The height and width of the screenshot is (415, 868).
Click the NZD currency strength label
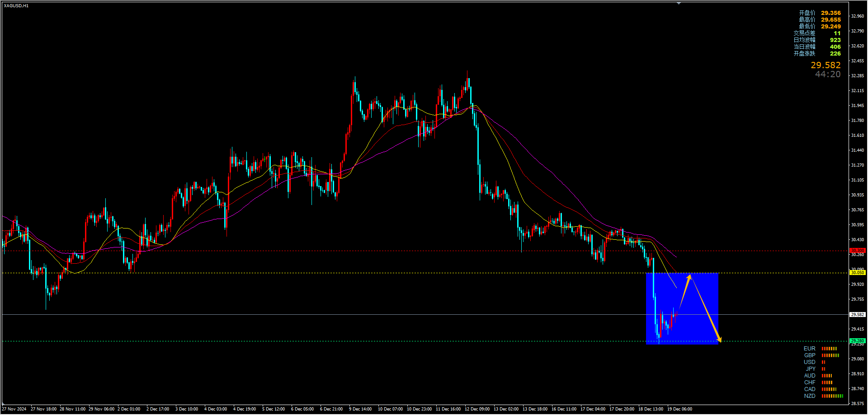(x=810, y=396)
